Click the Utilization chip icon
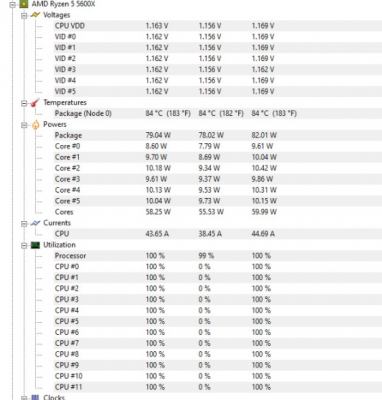The height and width of the screenshot is (400, 382). click(x=35, y=245)
